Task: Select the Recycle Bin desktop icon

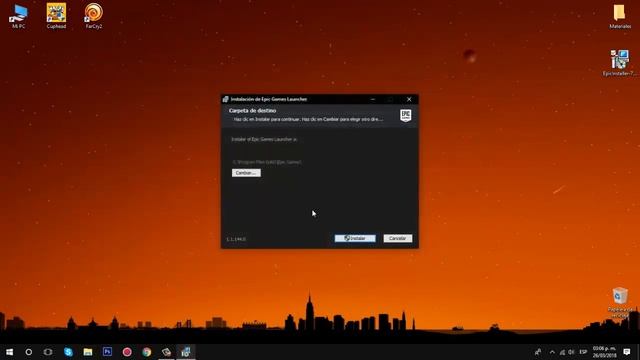Action: pos(620,302)
